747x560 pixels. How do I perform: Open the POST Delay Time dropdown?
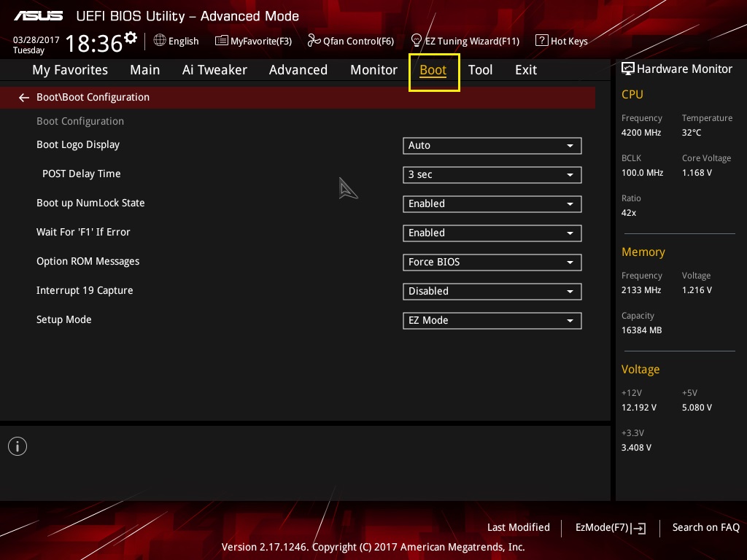[x=492, y=175]
